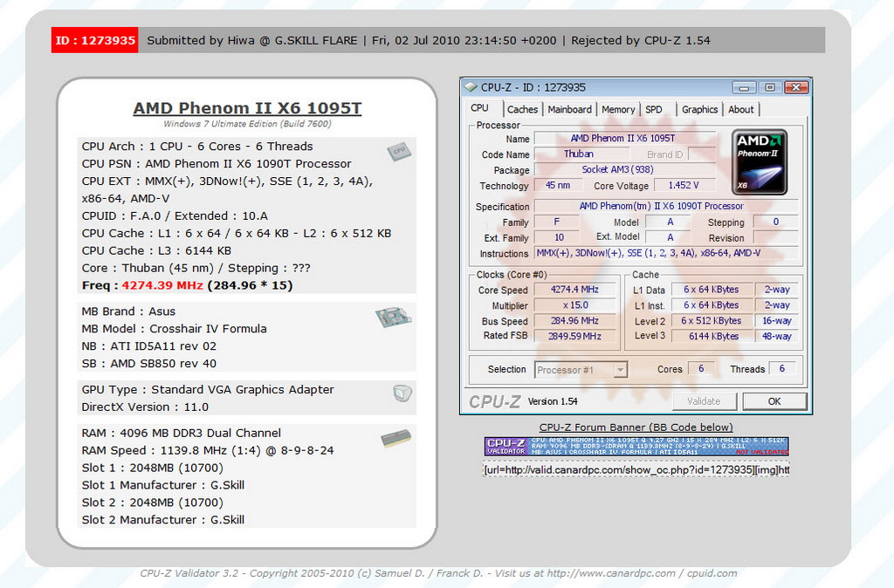Click the monitor icon beside GPU Type
Viewport: 894px width, 588px height.
coord(402,393)
